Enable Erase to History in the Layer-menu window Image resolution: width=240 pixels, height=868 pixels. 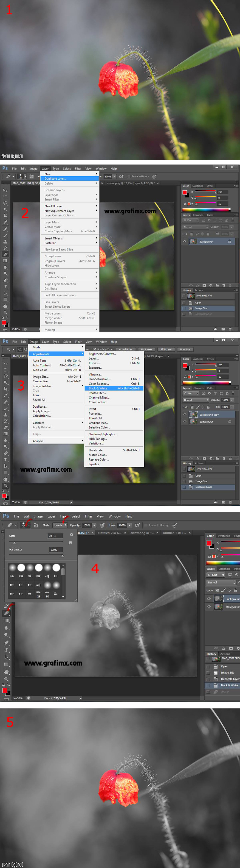click(129, 176)
